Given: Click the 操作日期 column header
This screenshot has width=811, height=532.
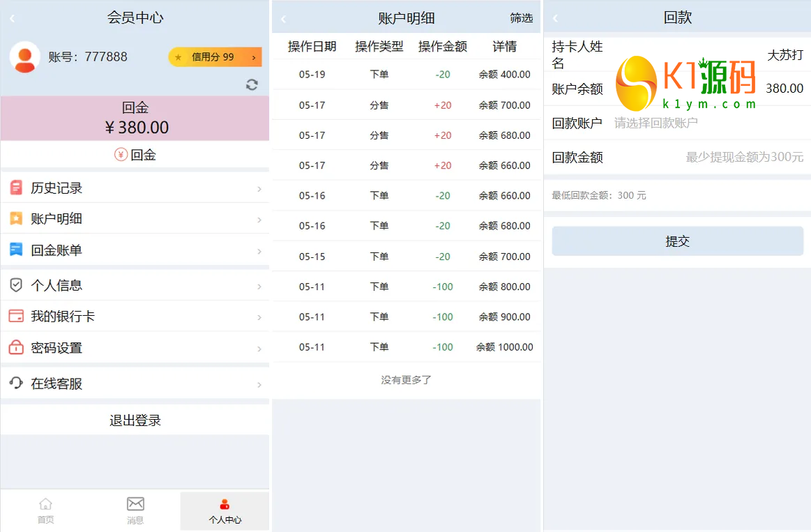Looking at the screenshot, I should tap(312, 47).
